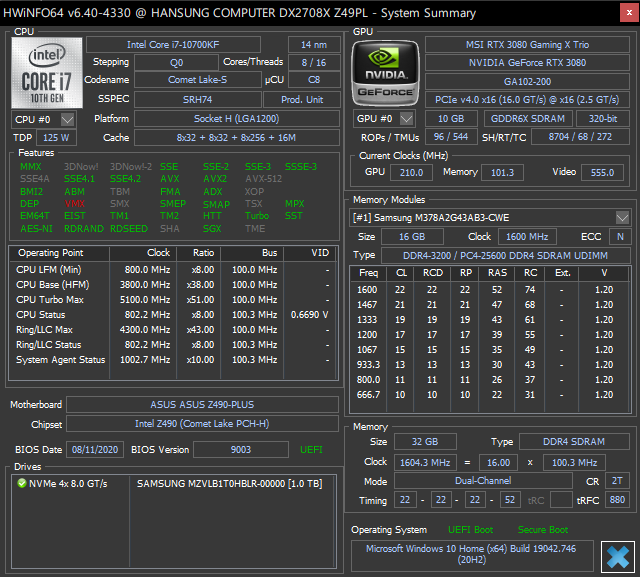Click the 101.3 memory clock value

(x=502, y=172)
